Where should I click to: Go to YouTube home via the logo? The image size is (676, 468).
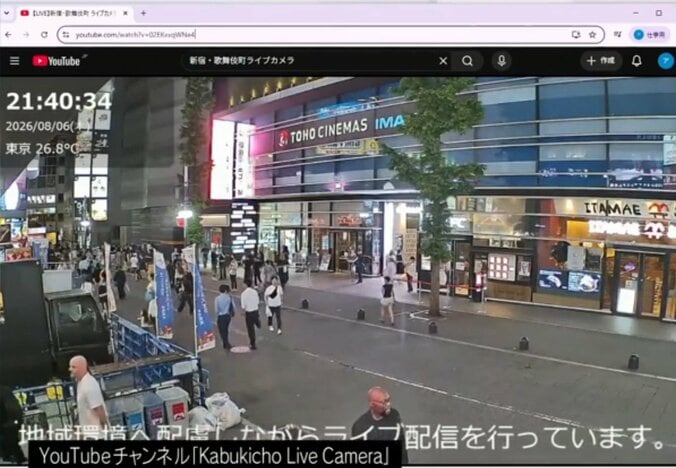pos(59,61)
